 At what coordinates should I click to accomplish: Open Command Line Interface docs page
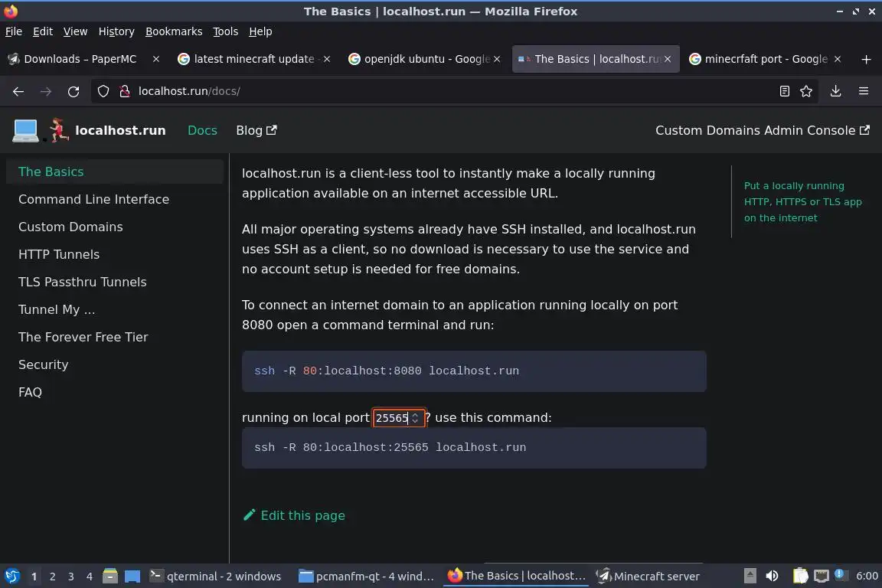(115, 199)
